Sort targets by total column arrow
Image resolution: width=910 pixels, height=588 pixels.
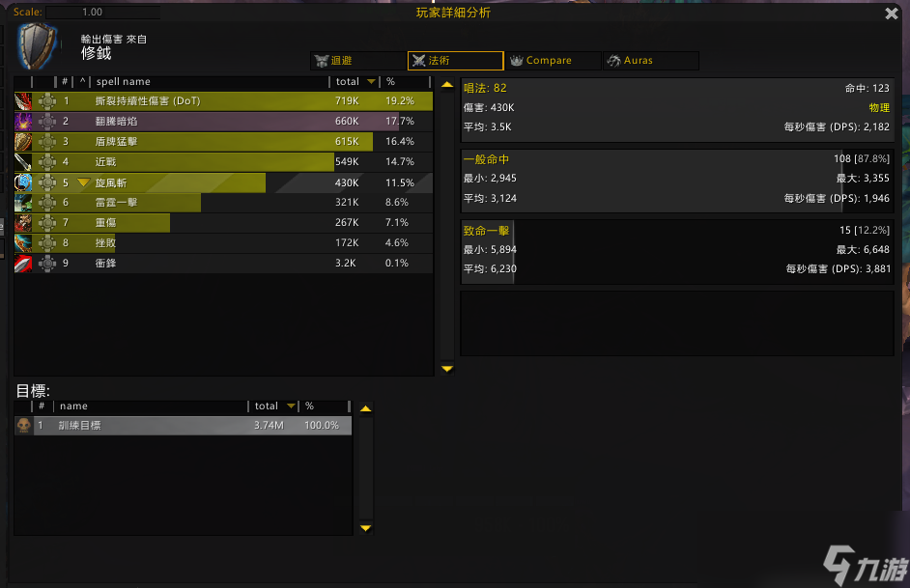[x=291, y=406]
